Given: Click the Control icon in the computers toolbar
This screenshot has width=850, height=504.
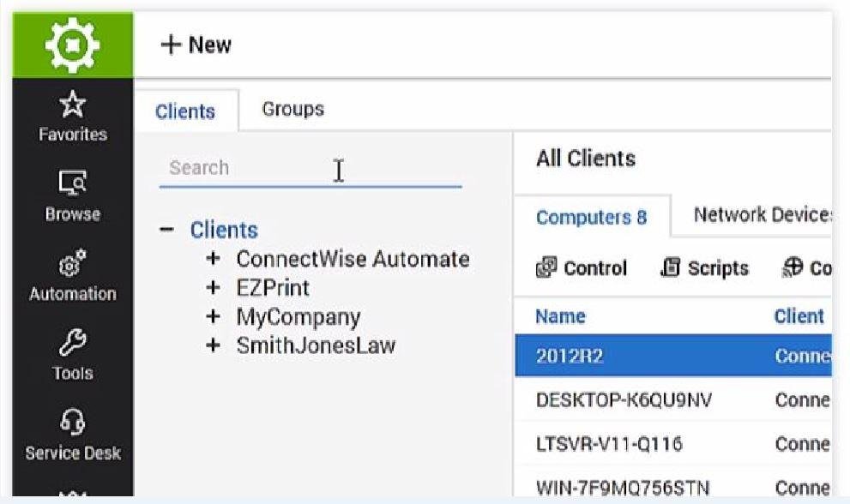Looking at the screenshot, I should (581, 268).
